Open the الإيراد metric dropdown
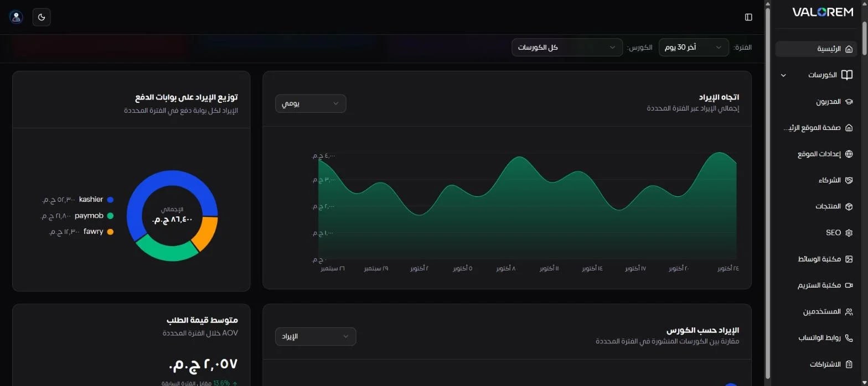The image size is (868, 386). click(x=316, y=336)
